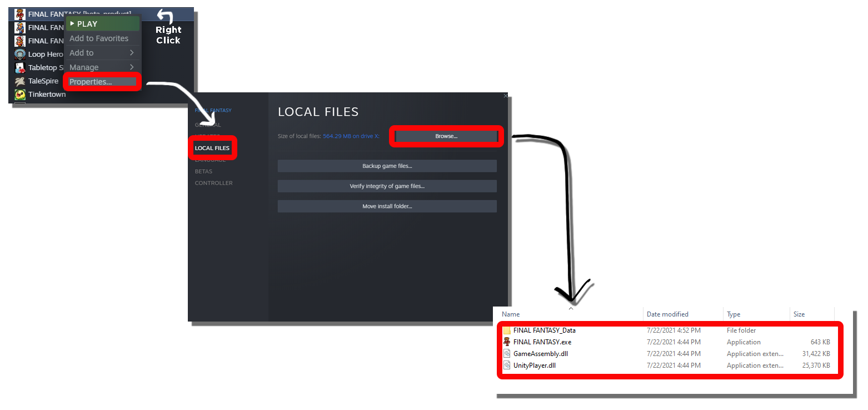Close the Steam properties window
Screen dimensions: 868x410
(x=505, y=96)
